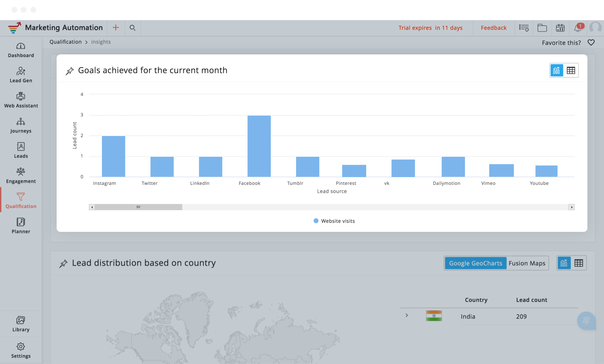Go to Lead Gen section
This screenshot has width=604, height=364.
(21, 75)
